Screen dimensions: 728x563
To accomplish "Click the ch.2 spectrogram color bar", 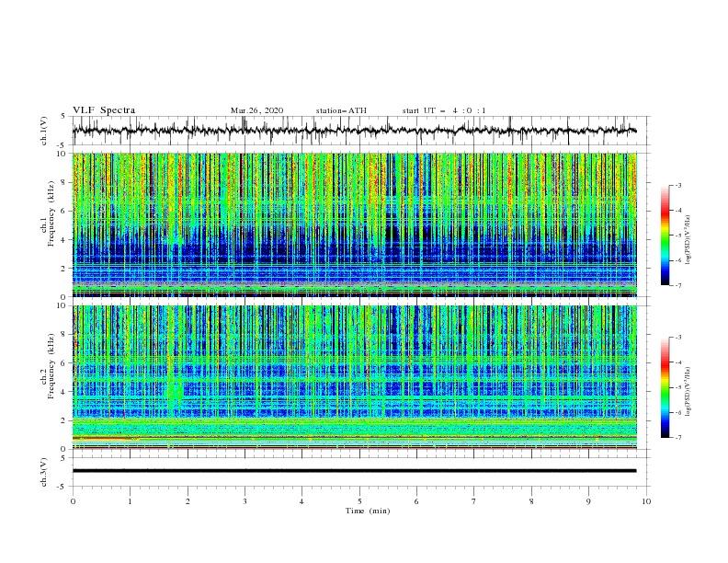I will [x=665, y=387].
